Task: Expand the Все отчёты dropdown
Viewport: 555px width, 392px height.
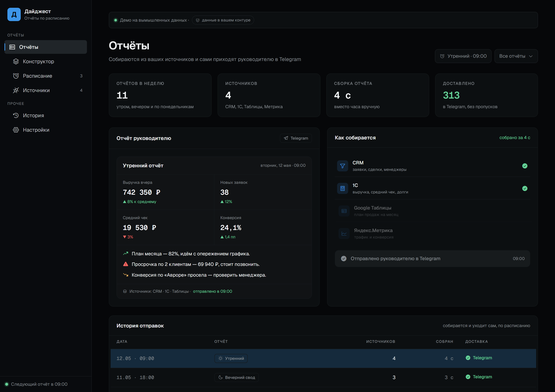Action: click(x=516, y=56)
